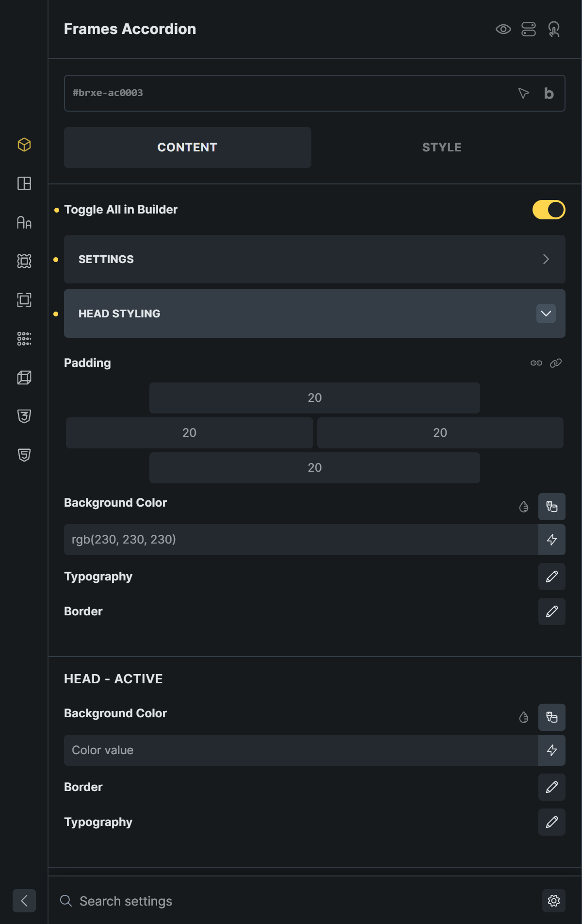Disable Toggle All in Builder switch
The width and height of the screenshot is (582, 924).
tap(549, 210)
